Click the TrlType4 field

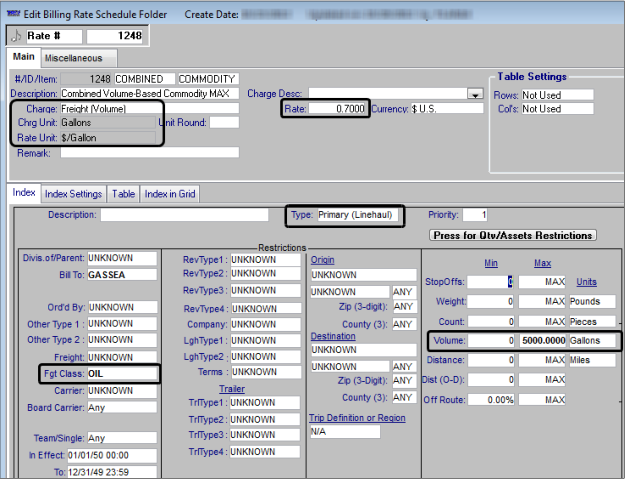click(x=265, y=451)
